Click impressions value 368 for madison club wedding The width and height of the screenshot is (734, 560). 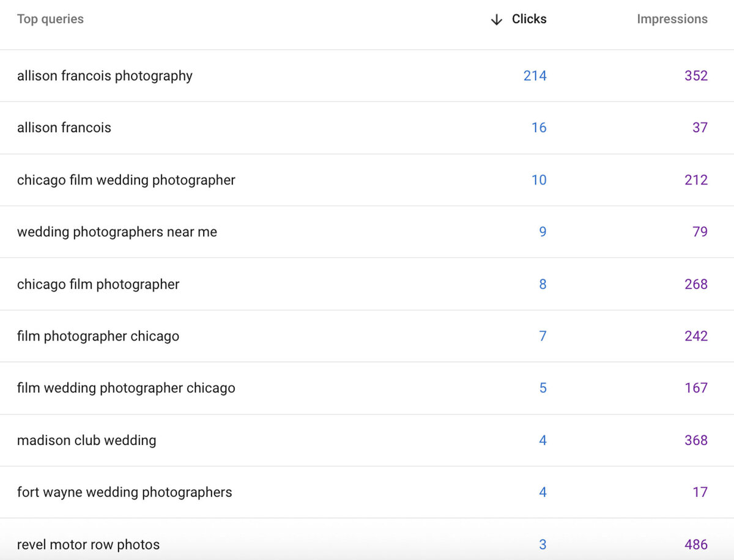pos(697,440)
